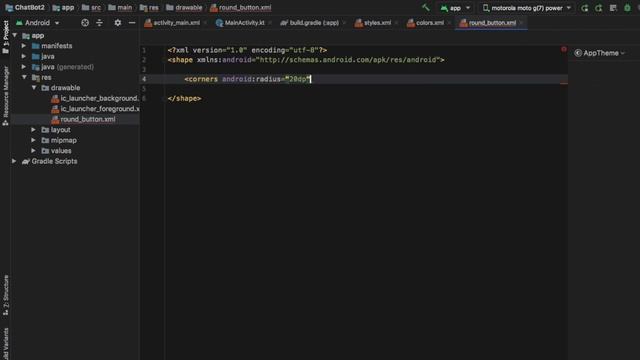Click the closing shape tag on line 6
This screenshot has height=360, width=640.
tap(184, 98)
